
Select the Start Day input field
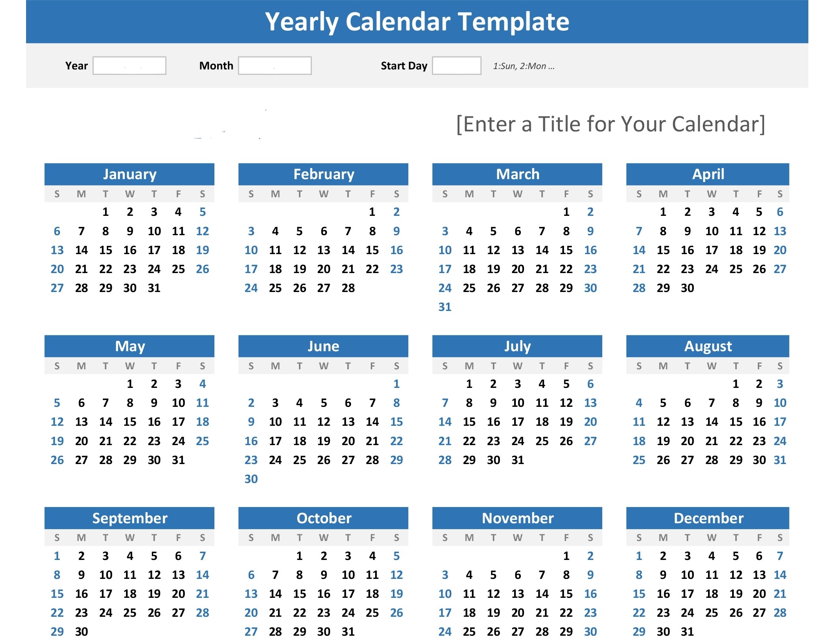point(454,66)
